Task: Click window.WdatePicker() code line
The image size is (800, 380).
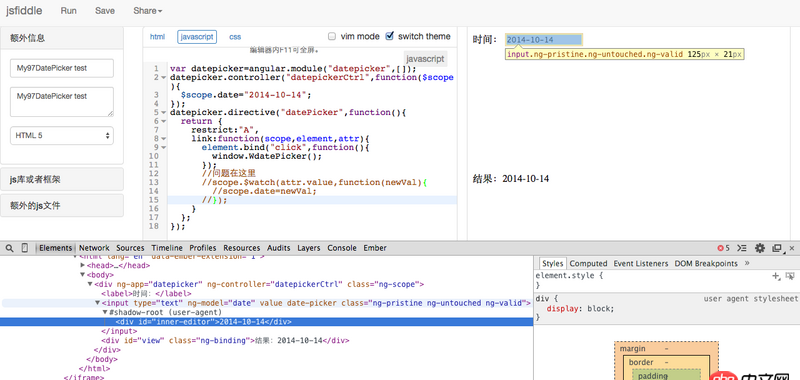Action: pyautogui.click(x=267, y=156)
